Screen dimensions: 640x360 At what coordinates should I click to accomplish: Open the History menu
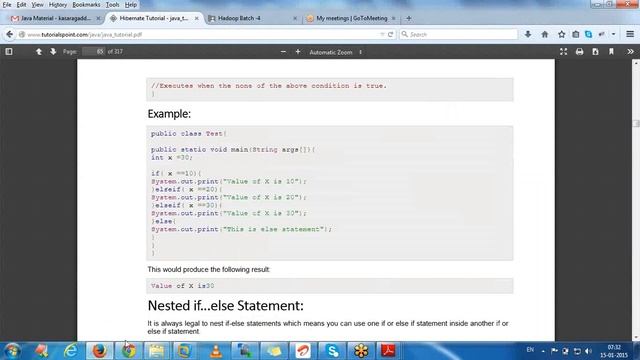[x=58, y=5]
